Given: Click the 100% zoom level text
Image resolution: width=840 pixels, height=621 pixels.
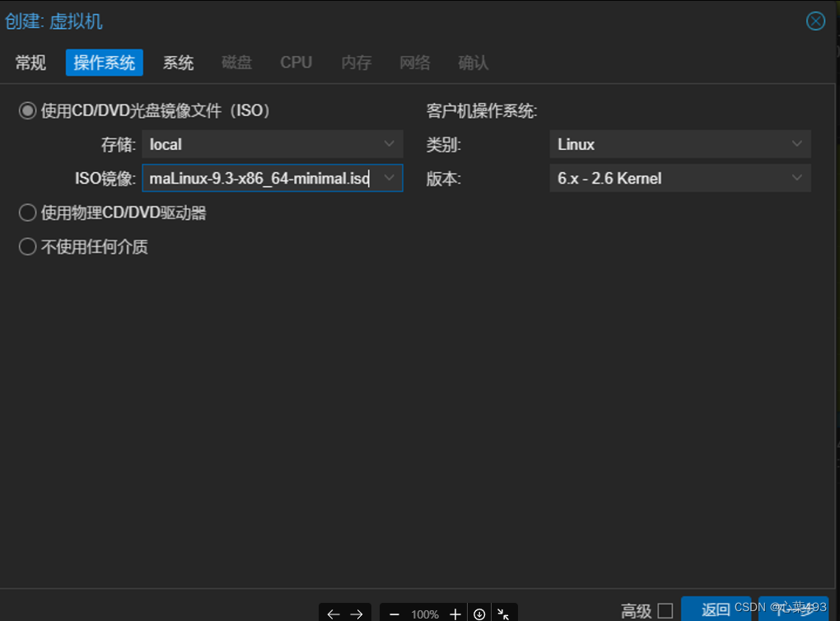Looking at the screenshot, I should tap(425, 614).
